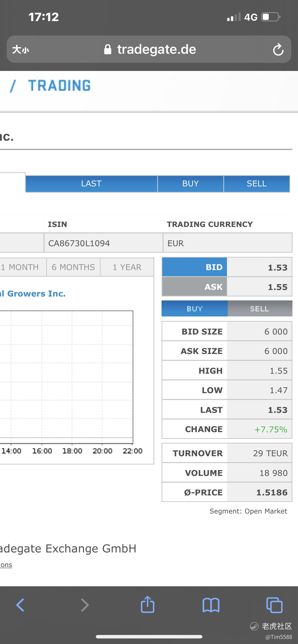The image size is (298, 644).
Task: Switch to the top SELL tab
Action: pos(256,184)
